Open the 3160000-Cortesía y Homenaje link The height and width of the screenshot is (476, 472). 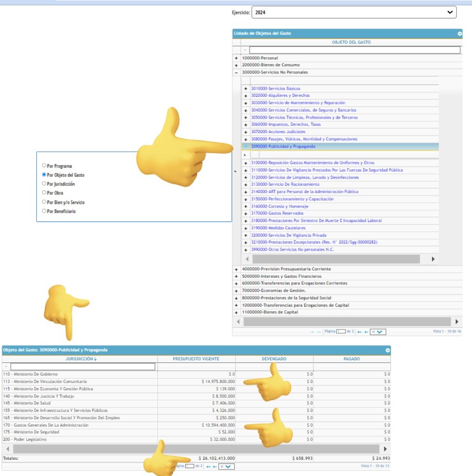280,206
